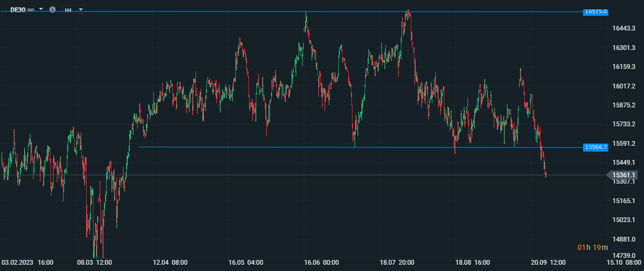Click the 16017.2 price axis label

click(625, 86)
